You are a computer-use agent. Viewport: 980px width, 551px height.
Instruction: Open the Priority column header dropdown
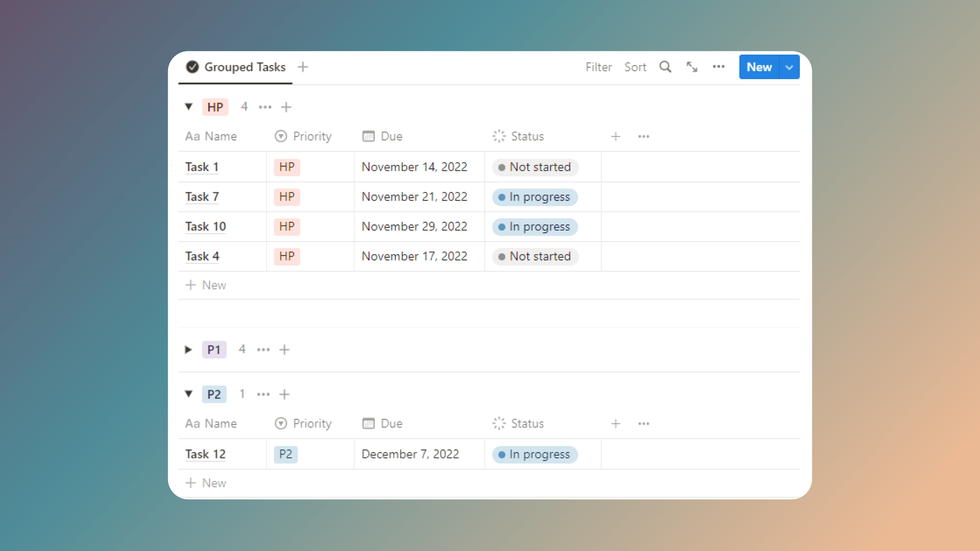click(x=280, y=136)
